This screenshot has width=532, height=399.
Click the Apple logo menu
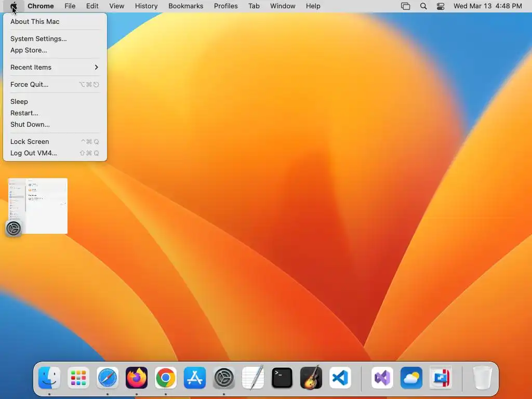point(14,6)
